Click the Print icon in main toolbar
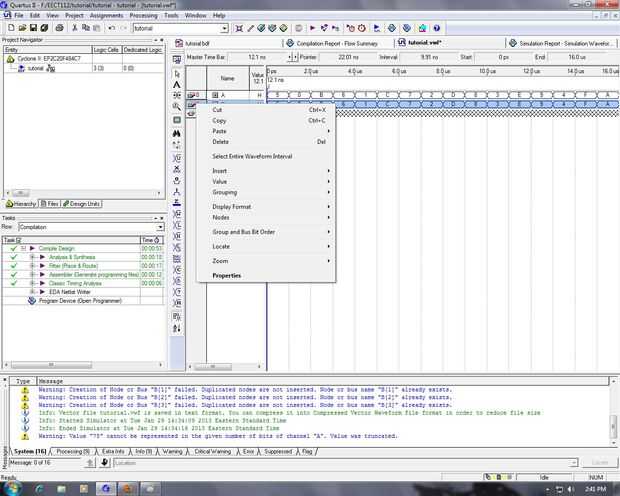 (59, 28)
